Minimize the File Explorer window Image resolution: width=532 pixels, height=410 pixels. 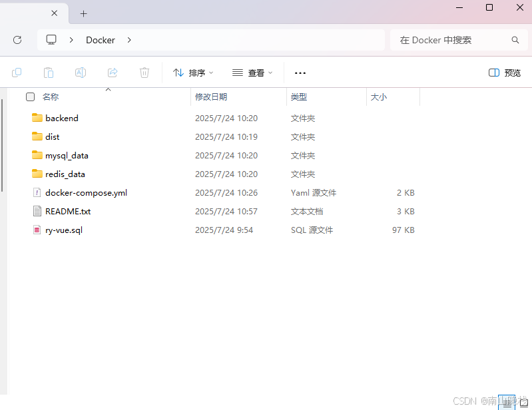click(459, 7)
